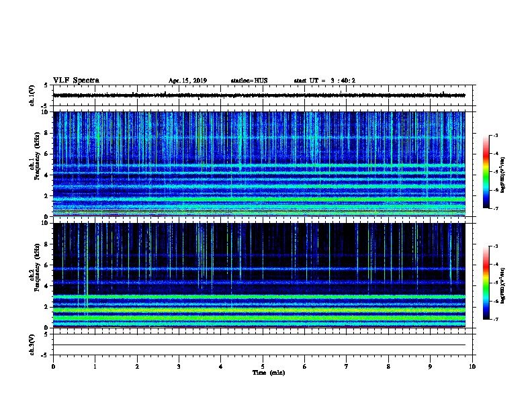Click the ch.2 spectrogram panel
This screenshot has height=411, width=532.
click(259, 275)
